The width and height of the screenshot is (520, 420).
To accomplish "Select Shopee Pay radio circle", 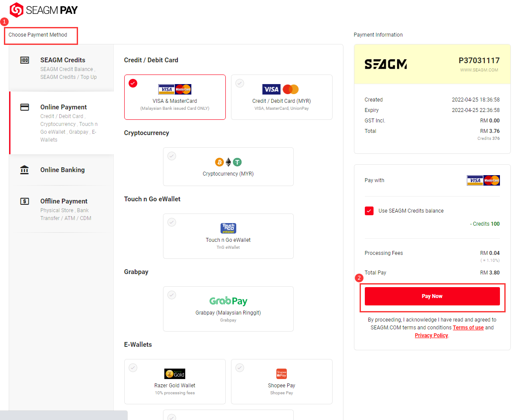I will [240, 368].
